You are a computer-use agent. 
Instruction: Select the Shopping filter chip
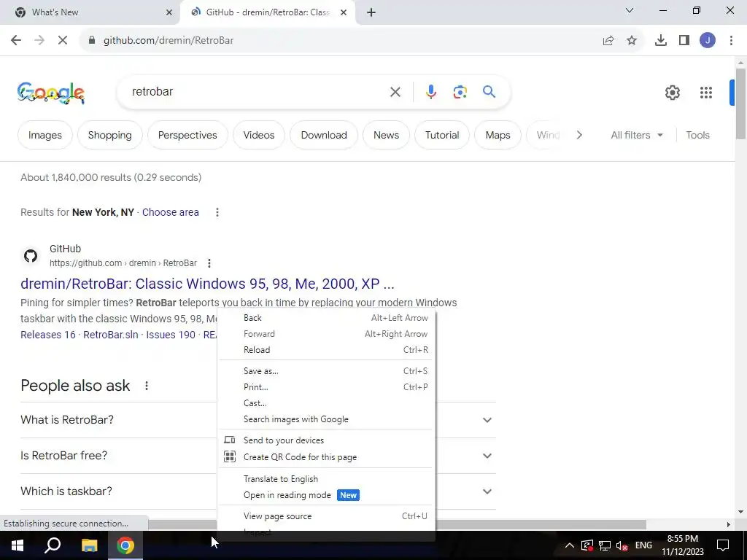click(109, 135)
